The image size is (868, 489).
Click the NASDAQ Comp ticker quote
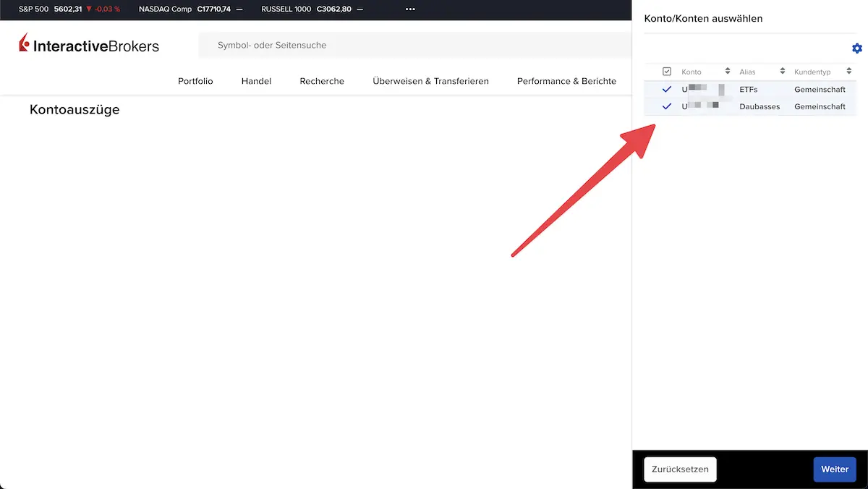tap(190, 9)
